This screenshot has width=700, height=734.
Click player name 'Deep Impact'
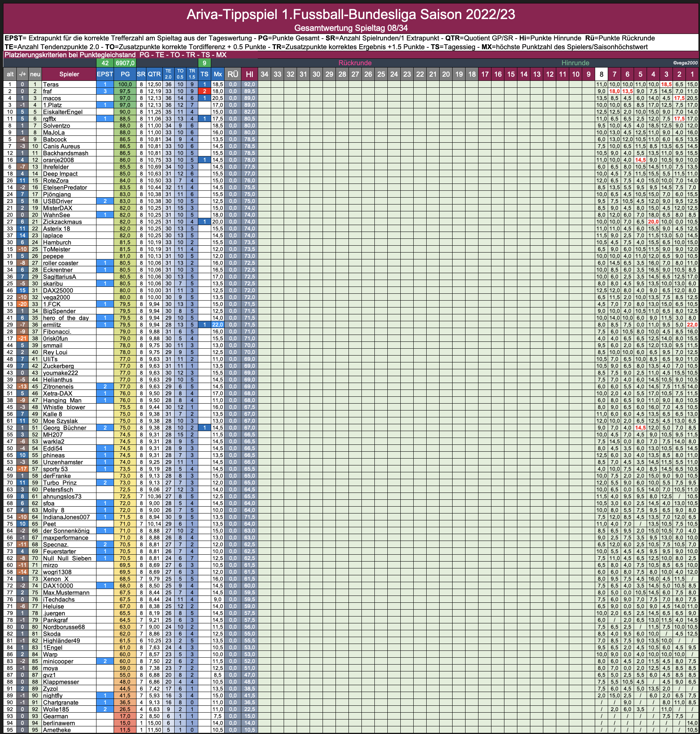tap(60, 174)
